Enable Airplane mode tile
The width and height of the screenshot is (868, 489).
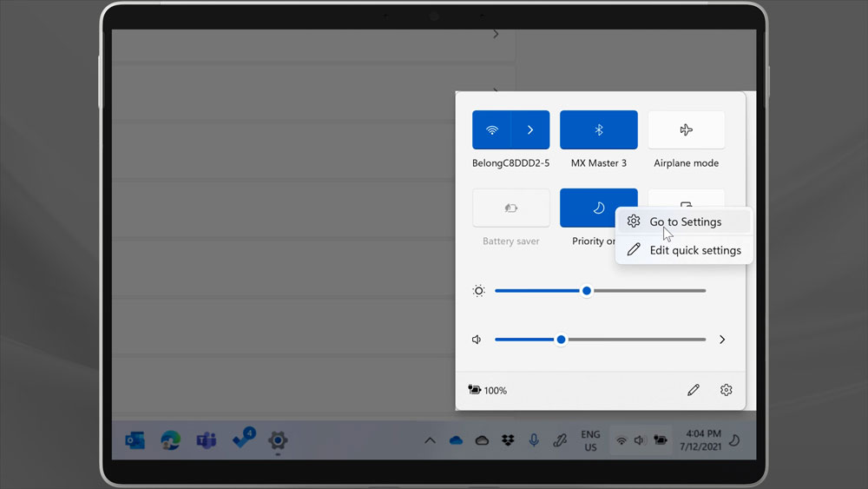point(686,130)
